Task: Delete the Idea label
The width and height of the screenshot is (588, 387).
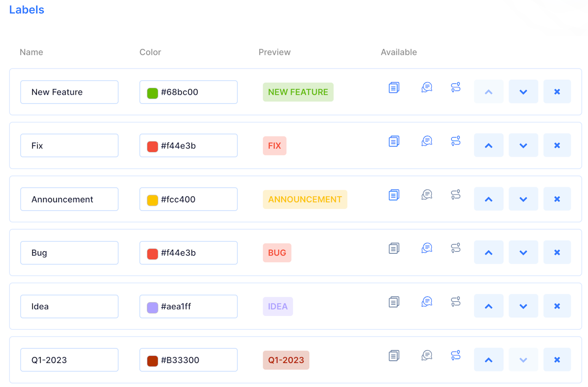Action: [x=557, y=306]
